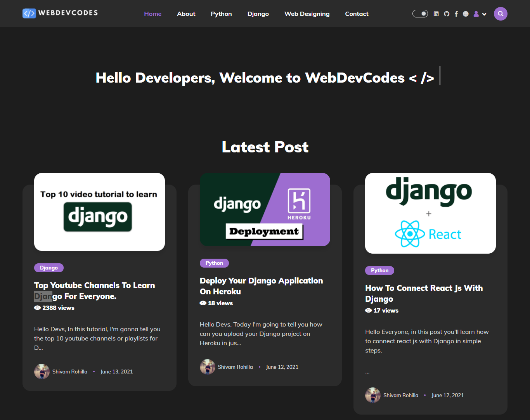Click June 12, 2021 on the React Js post
The height and width of the screenshot is (420, 530).
coord(447,395)
